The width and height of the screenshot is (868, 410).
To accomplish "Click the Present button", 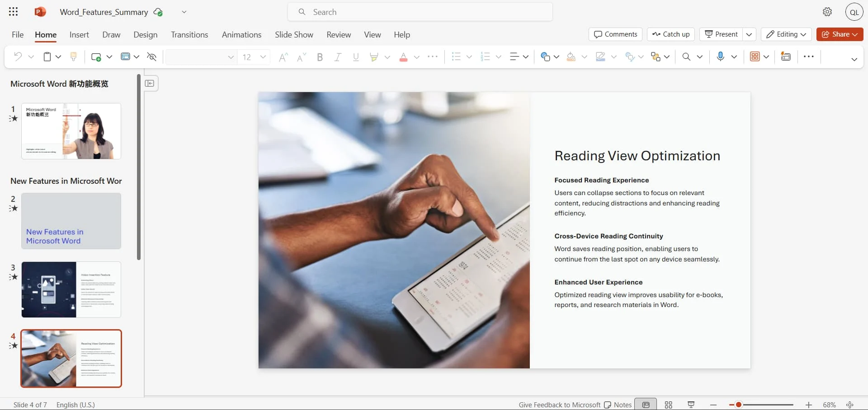I will (x=721, y=34).
